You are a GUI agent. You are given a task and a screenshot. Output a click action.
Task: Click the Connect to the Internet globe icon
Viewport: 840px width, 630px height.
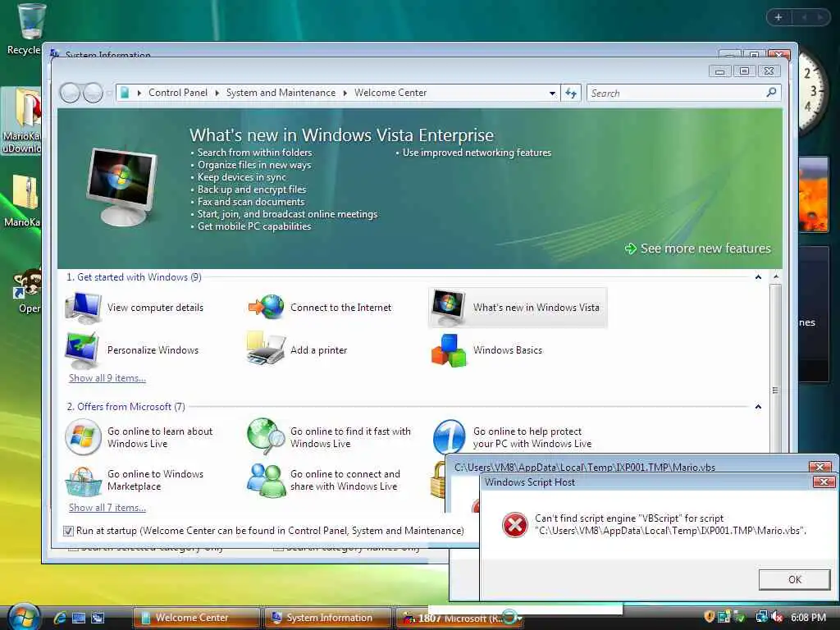coord(267,308)
